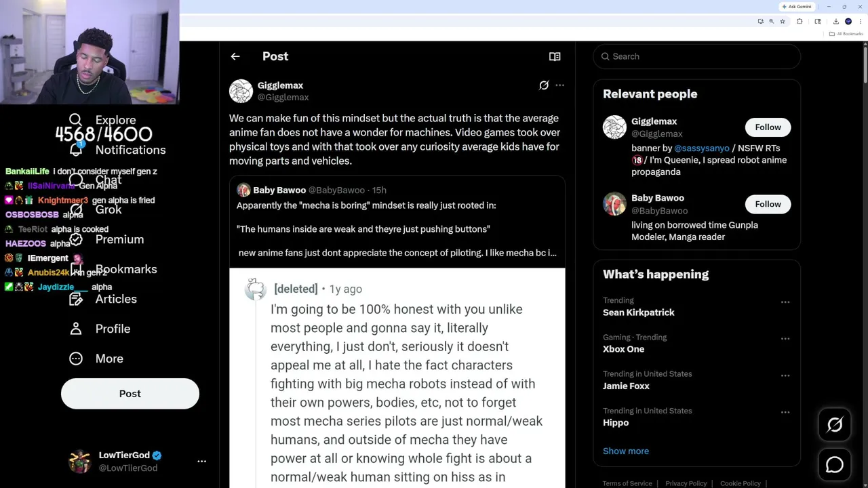Image resolution: width=868 pixels, height=488 pixels.
Task: Click Grok icon on Gigglemax's post
Action: click(544, 85)
